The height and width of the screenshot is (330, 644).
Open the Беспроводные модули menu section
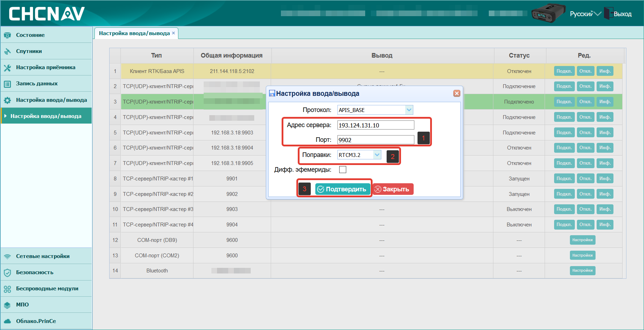46,289
